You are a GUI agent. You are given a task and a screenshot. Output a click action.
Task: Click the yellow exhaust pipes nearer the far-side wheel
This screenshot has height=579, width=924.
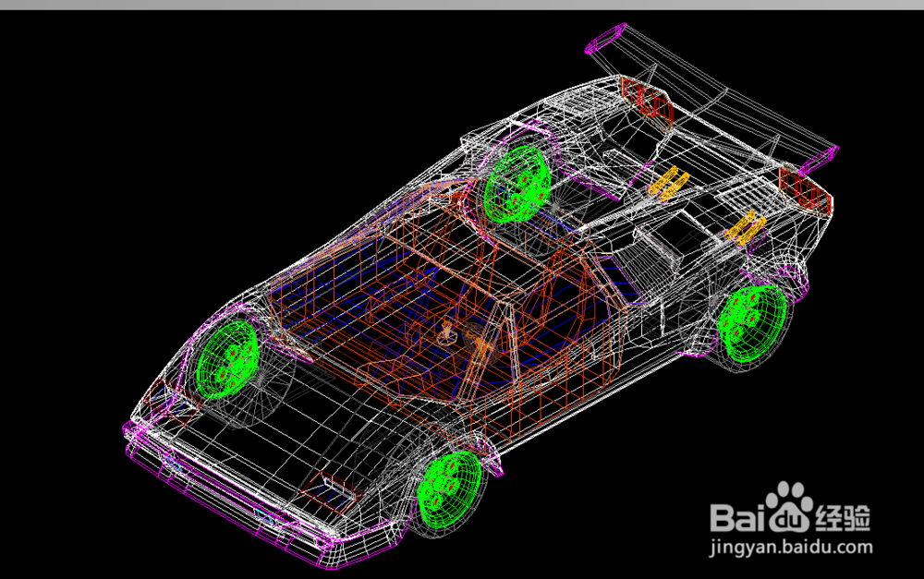[x=668, y=183]
